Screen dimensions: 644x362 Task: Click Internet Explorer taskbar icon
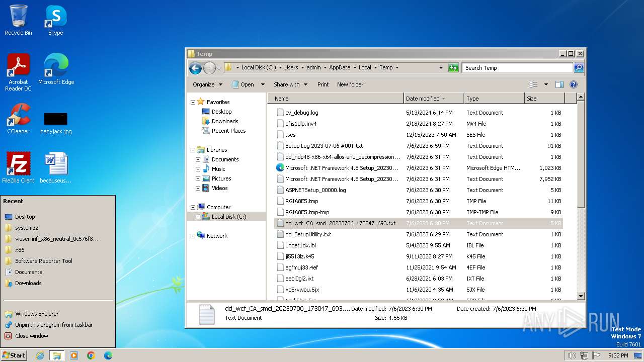click(x=40, y=355)
